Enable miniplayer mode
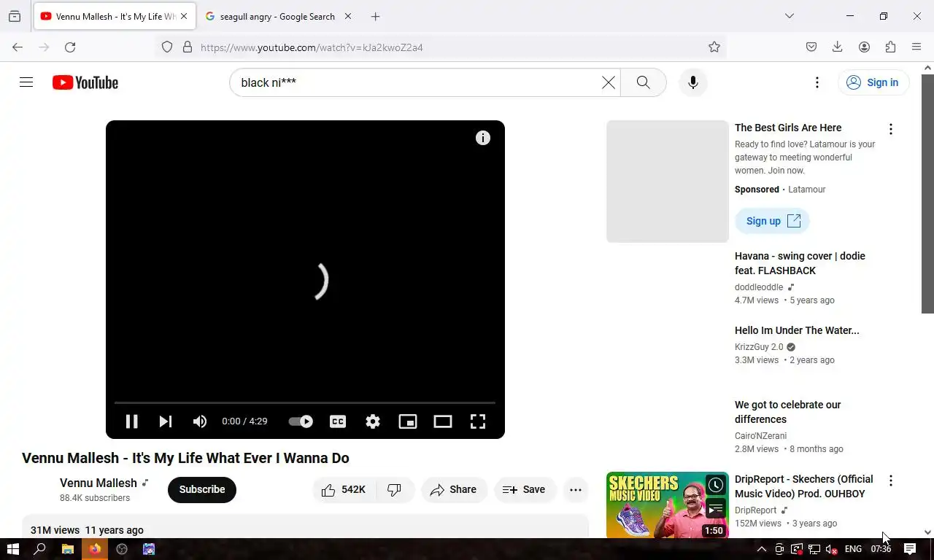Viewport: 934px width, 560px height. (x=408, y=421)
